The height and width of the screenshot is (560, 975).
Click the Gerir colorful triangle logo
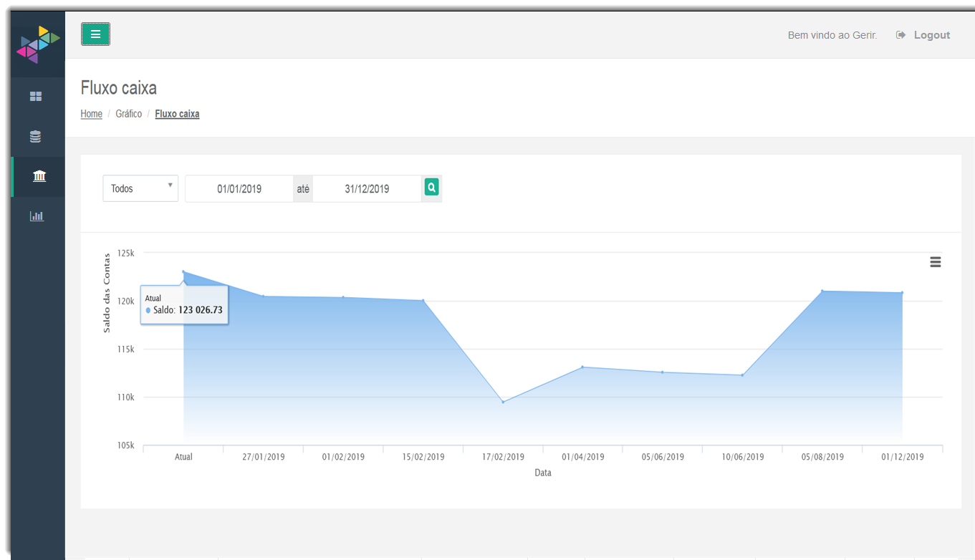pos(38,44)
